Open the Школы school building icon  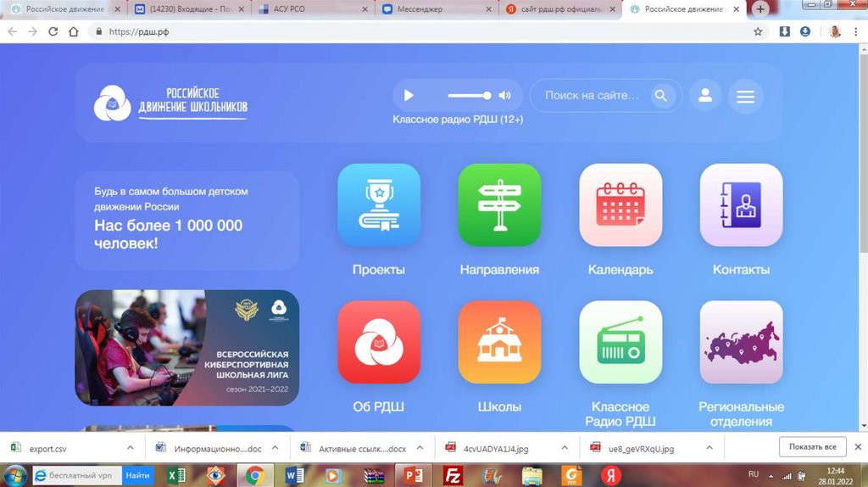coord(499,342)
